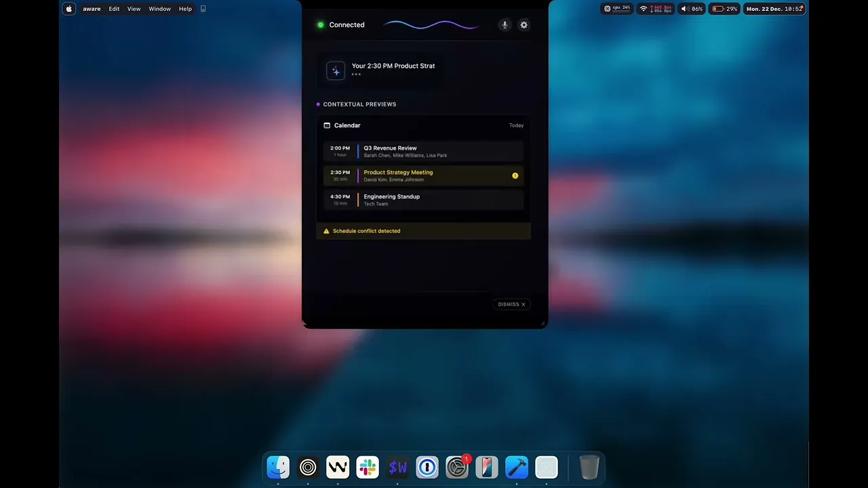
Task: Open the View menu
Action: coord(134,9)
